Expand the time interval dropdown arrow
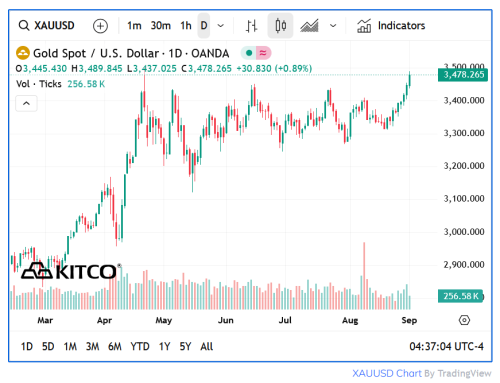Screen dimensions: 500x383 click(x=221, y=26)
